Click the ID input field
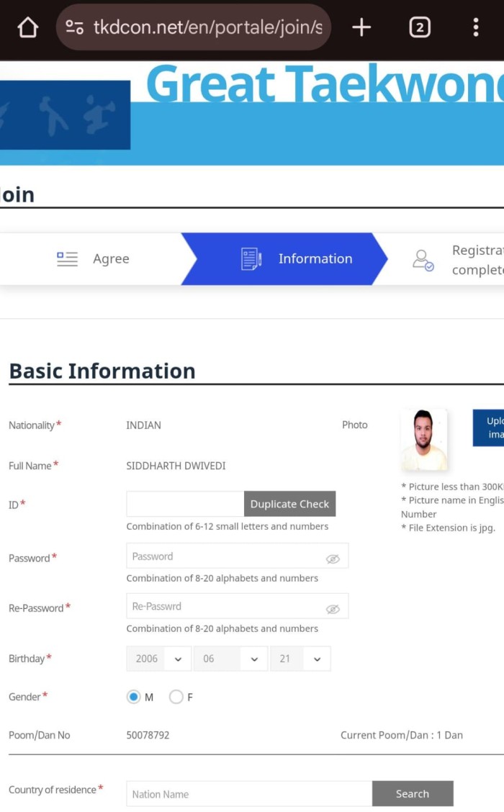 pyautogui.click(x=185, y=504)
